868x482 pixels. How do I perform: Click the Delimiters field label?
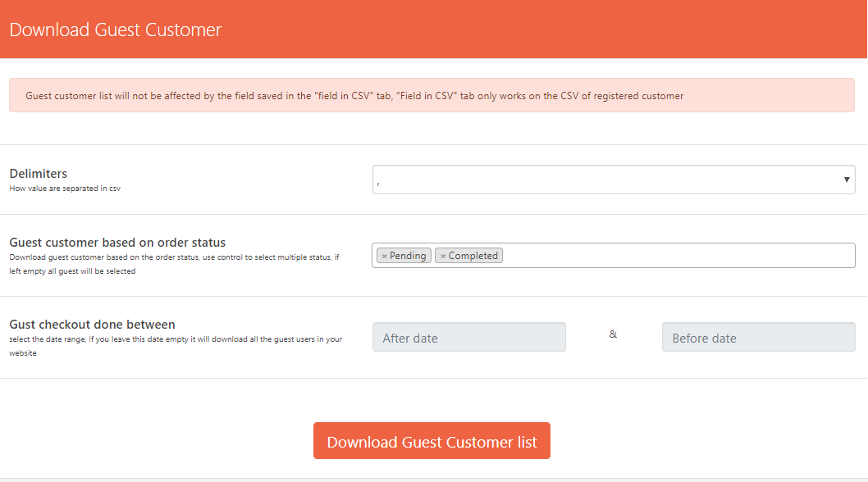tap(39, 173)
